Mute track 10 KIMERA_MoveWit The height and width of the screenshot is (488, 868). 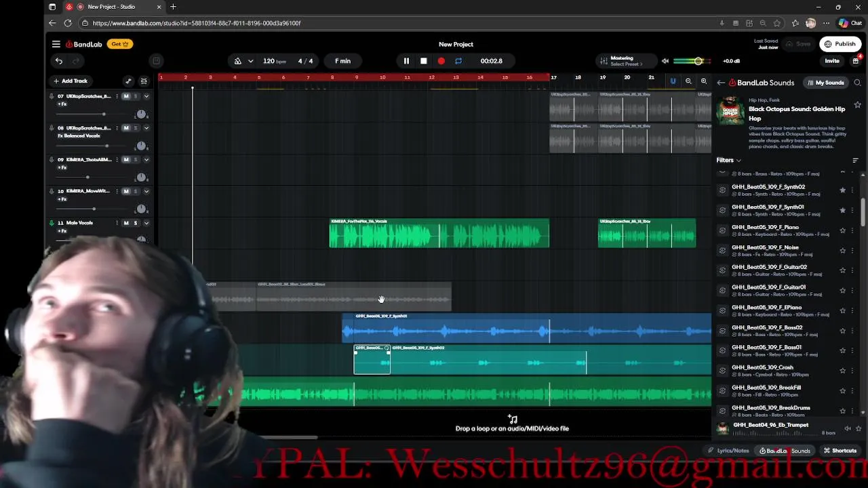tap(125, 191)
